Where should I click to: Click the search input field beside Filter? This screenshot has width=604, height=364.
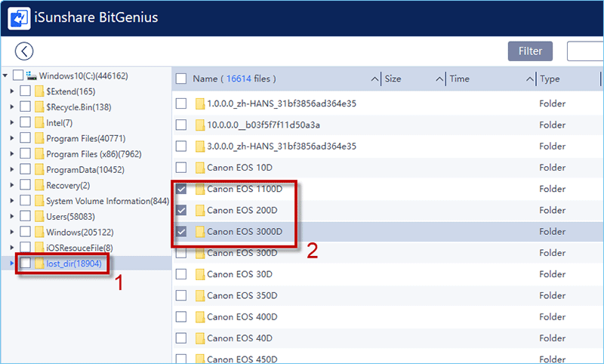(585, 51)
